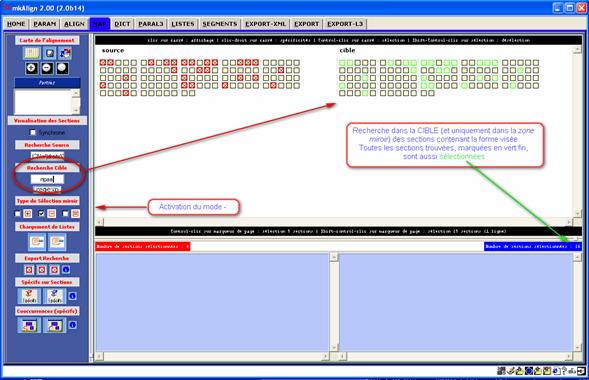The width and height of the screenshot is (589, 380).
Task: Click the zoom out minus icon
Action: [x=47, y=68]
